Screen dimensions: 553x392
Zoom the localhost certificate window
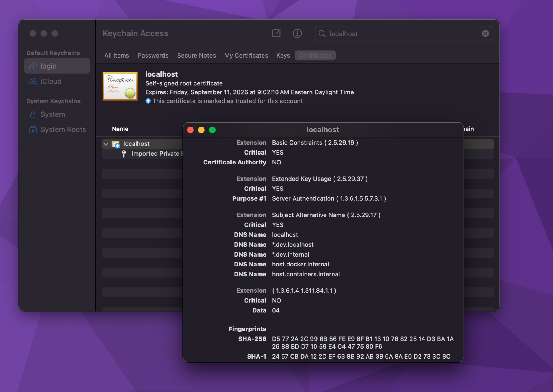click(x=212, y=130)
